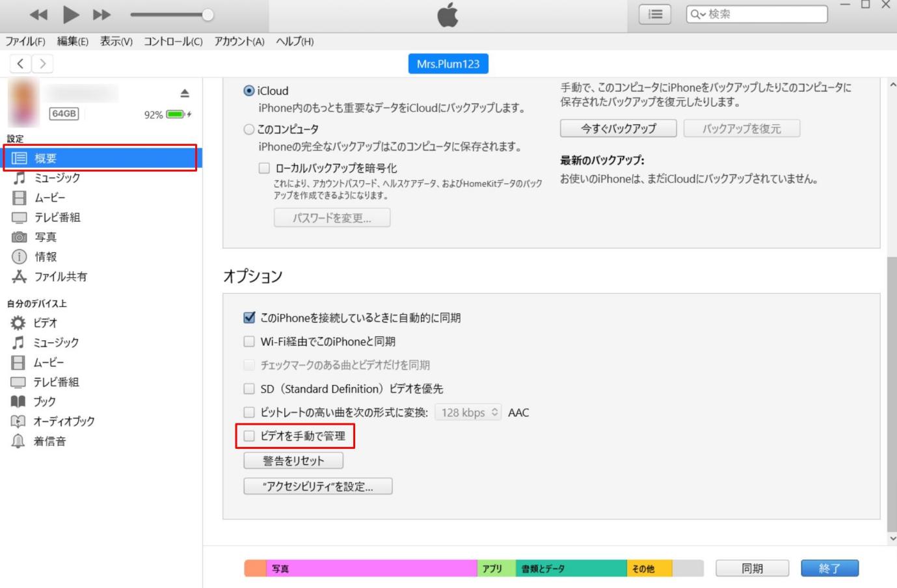Open the ファイル(F) menu
Image resolution: width=897 pixels, height=588 pixels.
tap(25, 41)
